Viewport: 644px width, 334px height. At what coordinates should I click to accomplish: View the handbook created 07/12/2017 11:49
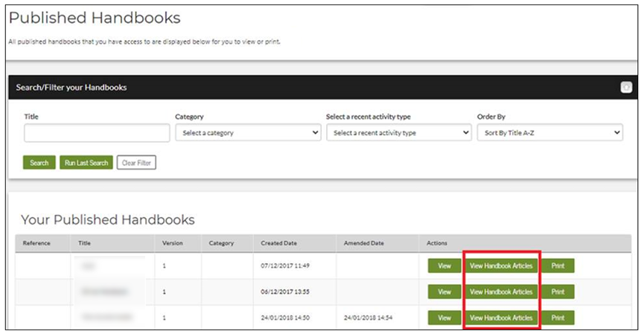tap(444, 266)
